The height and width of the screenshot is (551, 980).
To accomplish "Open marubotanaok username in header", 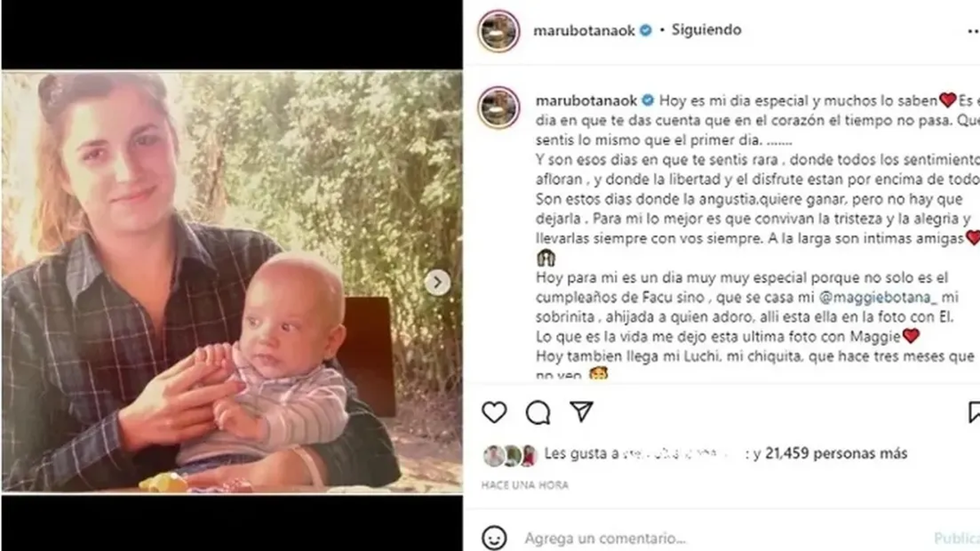I will 586,30.
